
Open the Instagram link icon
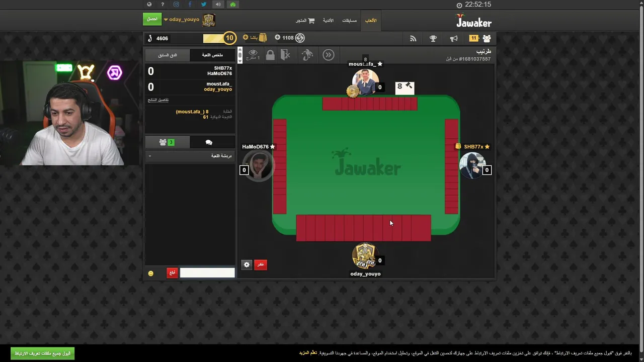point(176,5)
